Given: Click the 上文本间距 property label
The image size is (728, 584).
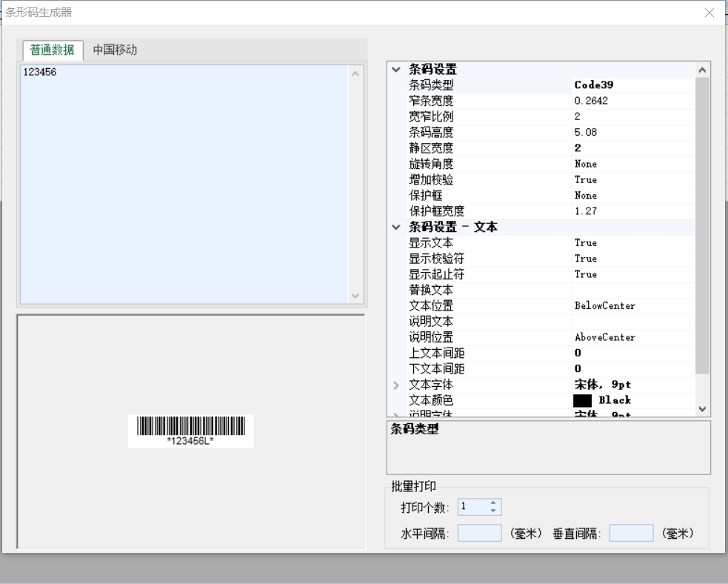Looking at the screenshot, I should 436,354.
